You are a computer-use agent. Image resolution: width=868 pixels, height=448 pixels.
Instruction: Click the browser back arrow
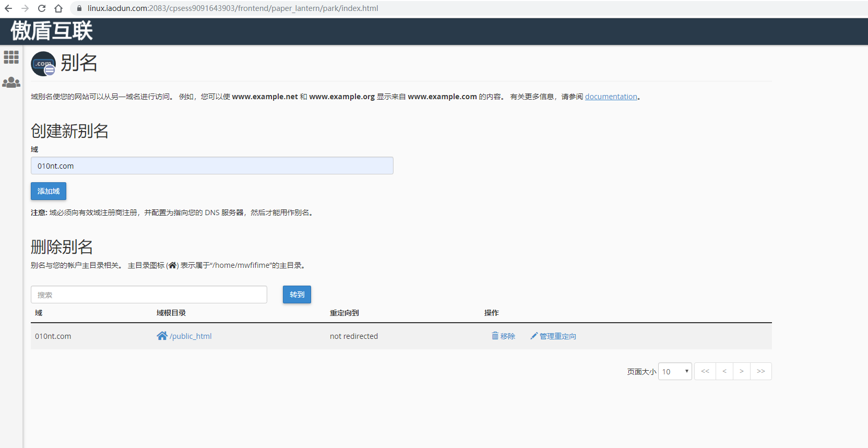(x=8, y=8)
